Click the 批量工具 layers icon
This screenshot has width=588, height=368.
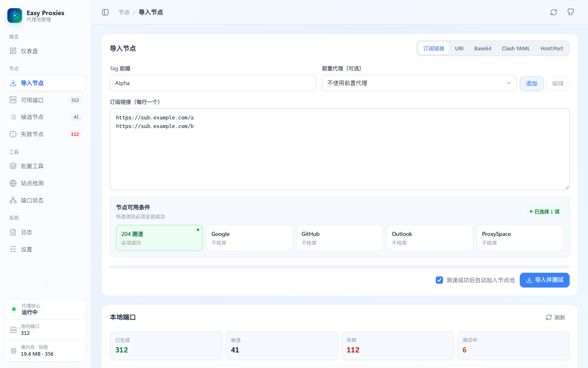(x=13, y=166)
